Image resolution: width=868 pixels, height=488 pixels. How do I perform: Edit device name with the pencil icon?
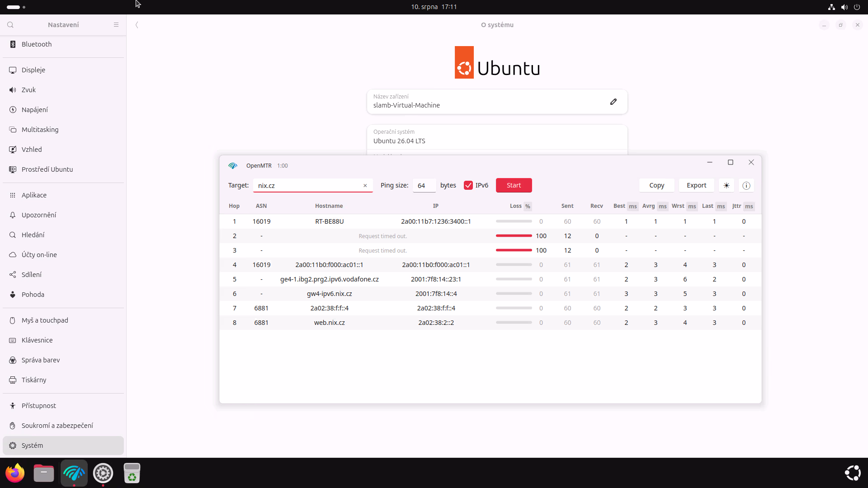click(613, 102)
